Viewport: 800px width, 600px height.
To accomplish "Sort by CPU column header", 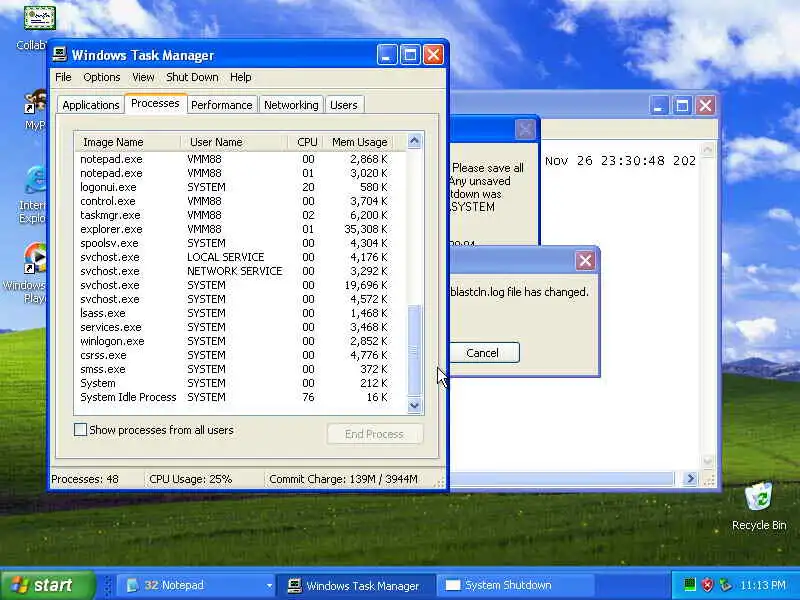I will pos(307,142).
